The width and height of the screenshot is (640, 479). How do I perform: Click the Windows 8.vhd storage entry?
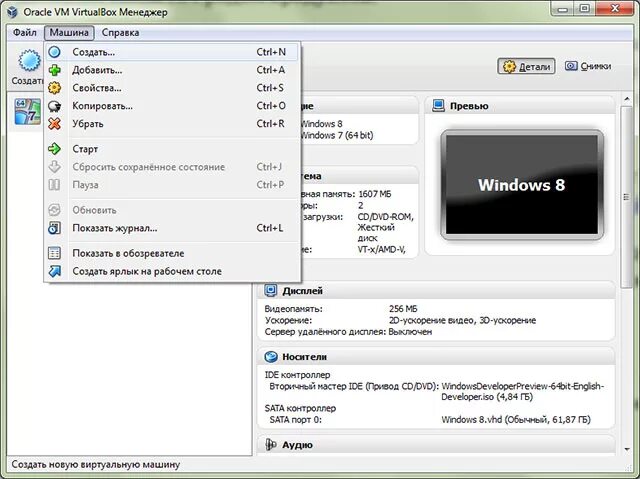(516, 419)
